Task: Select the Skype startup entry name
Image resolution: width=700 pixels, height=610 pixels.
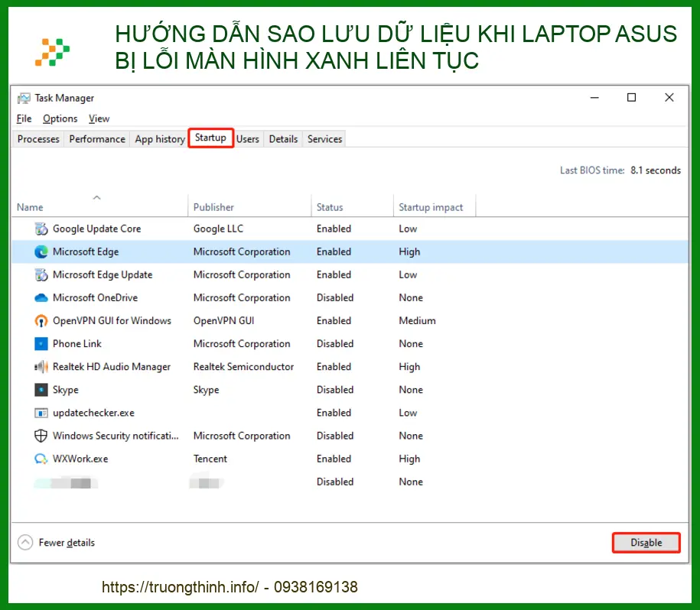Action: [x=66, y=390]
